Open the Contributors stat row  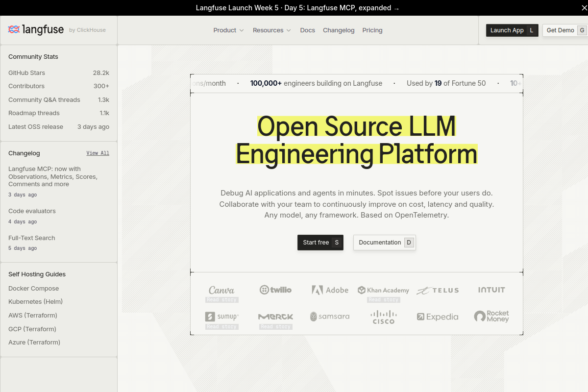(x=59, y=86)
